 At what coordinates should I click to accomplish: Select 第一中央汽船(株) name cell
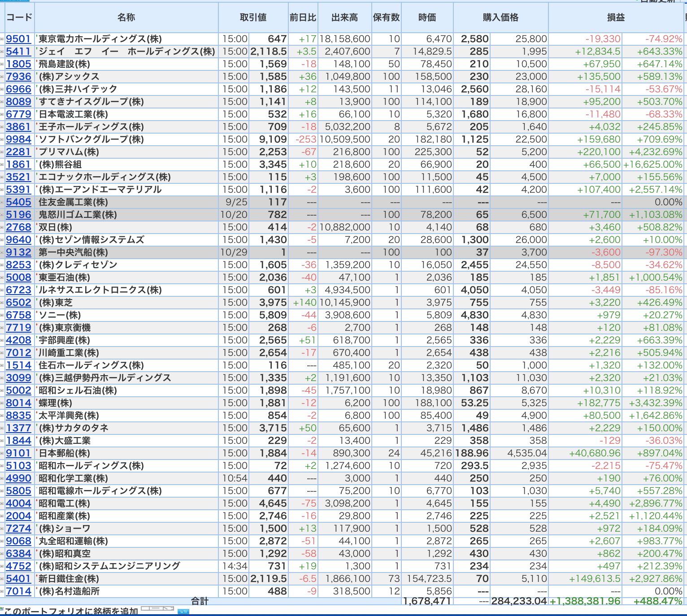(126, 252)
